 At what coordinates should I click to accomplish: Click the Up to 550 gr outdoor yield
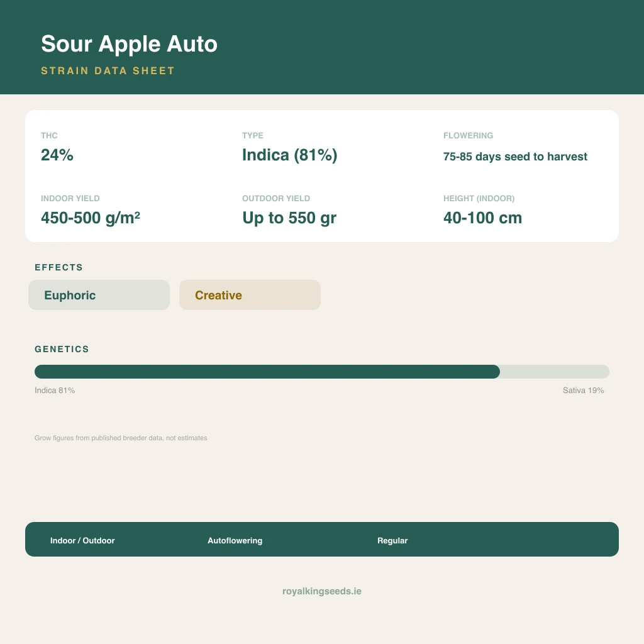pos(289,218)
